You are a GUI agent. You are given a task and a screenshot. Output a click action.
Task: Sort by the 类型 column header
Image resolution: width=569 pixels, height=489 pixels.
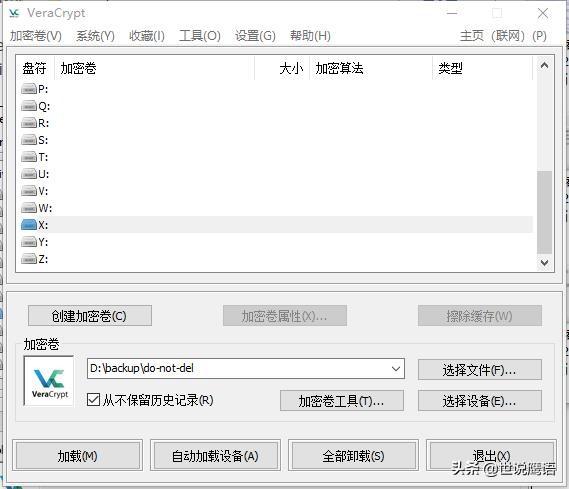[483, 68]
